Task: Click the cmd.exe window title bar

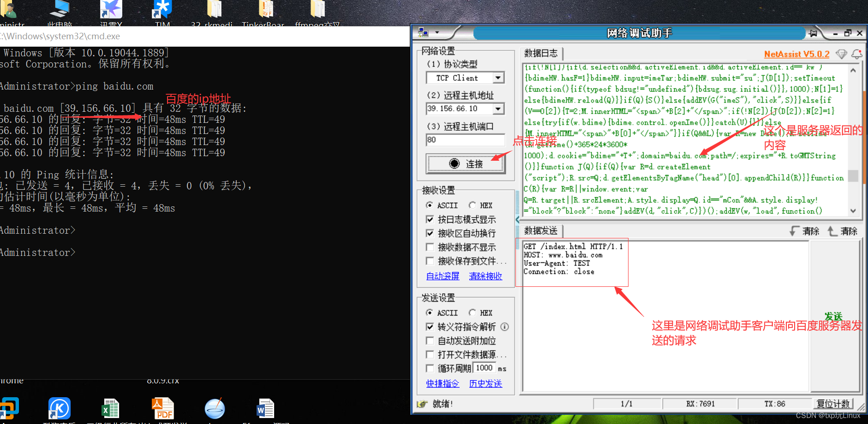Action: tap(205, 36)
